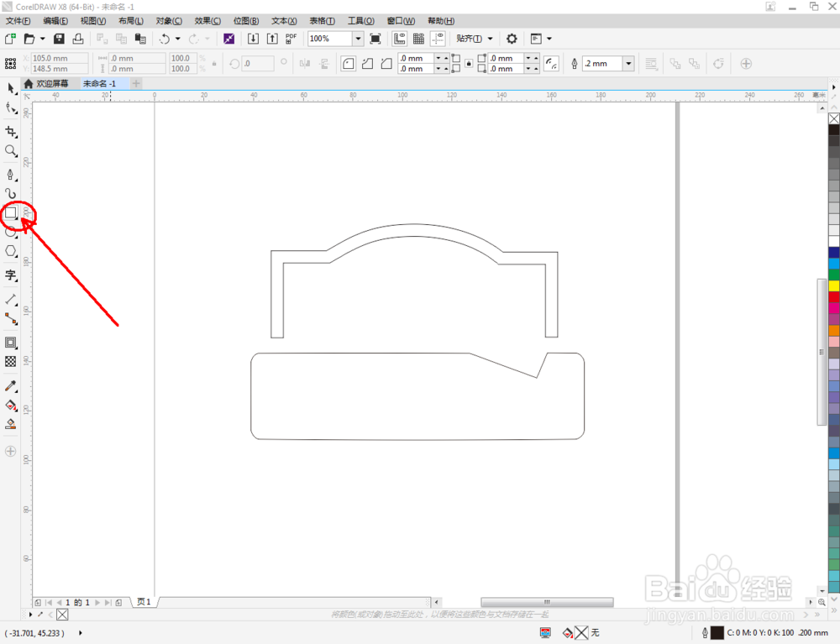Select the No Color swatch in palette

[834, 118]
